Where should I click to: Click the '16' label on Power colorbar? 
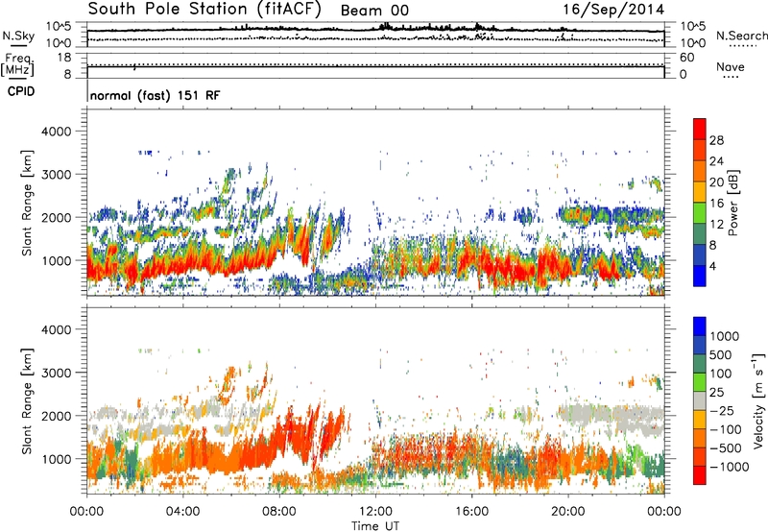coord(716,204)
